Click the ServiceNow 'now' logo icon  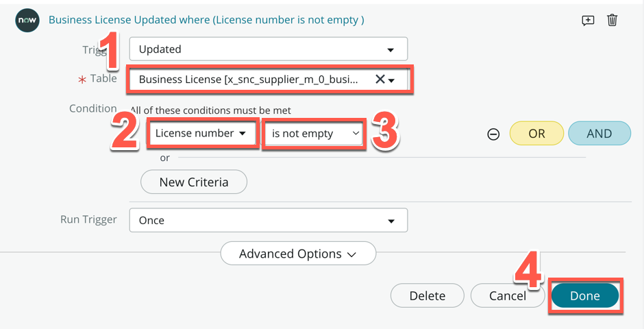pyautogui.click(x=27, y=21)
